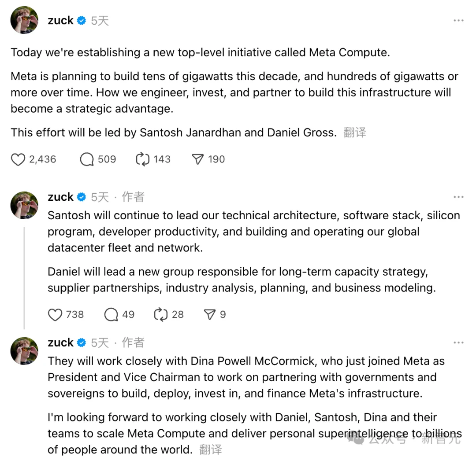Open more options menu on third post
This screenshot has width=476, height=457.
pyautogui.click(x=458, y=343)
